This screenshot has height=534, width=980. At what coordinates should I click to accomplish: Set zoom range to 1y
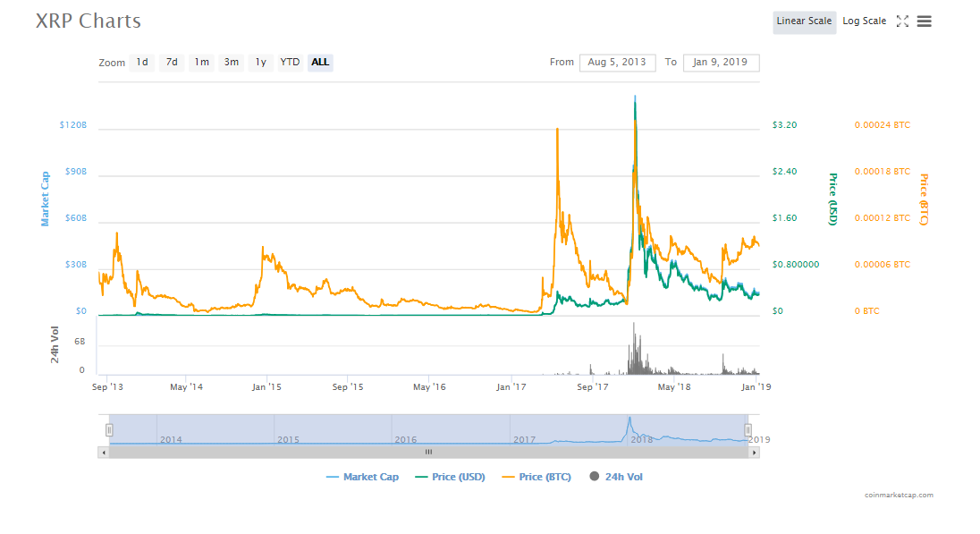tap(260, 62)
